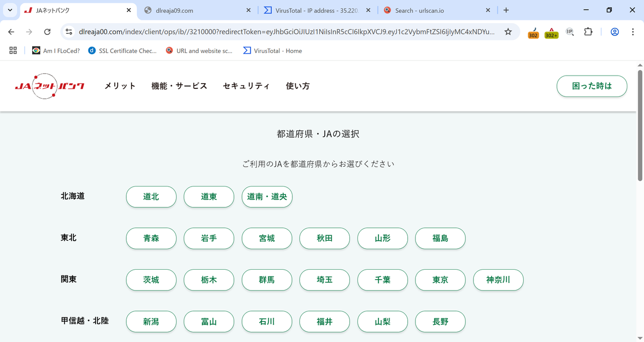Click the address bar URL field
644x342 pixels.
pos(287,32)
